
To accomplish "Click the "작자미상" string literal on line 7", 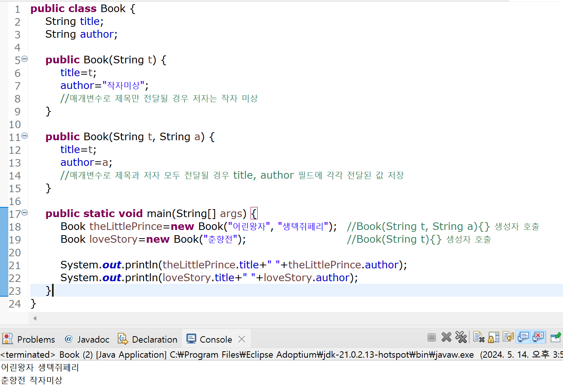I will coord(123,85).
